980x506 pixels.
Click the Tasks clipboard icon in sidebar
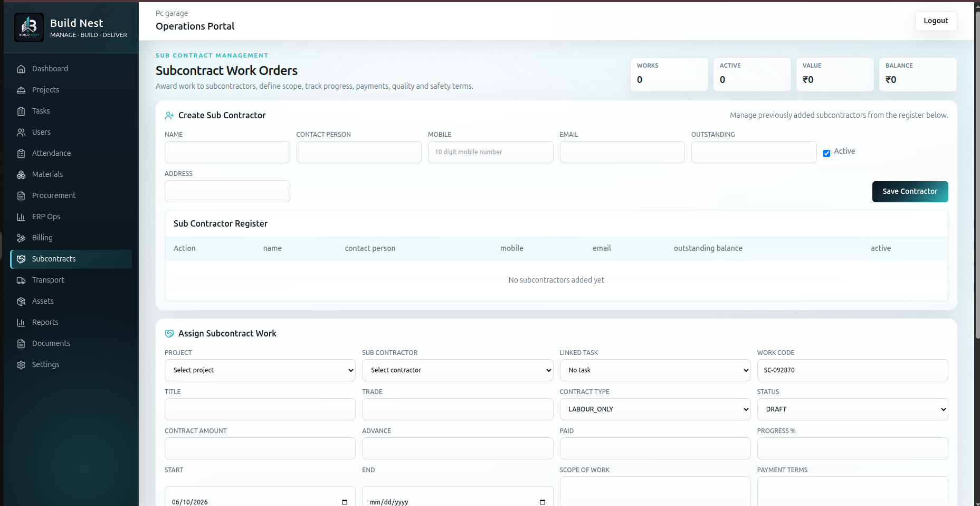21,111
